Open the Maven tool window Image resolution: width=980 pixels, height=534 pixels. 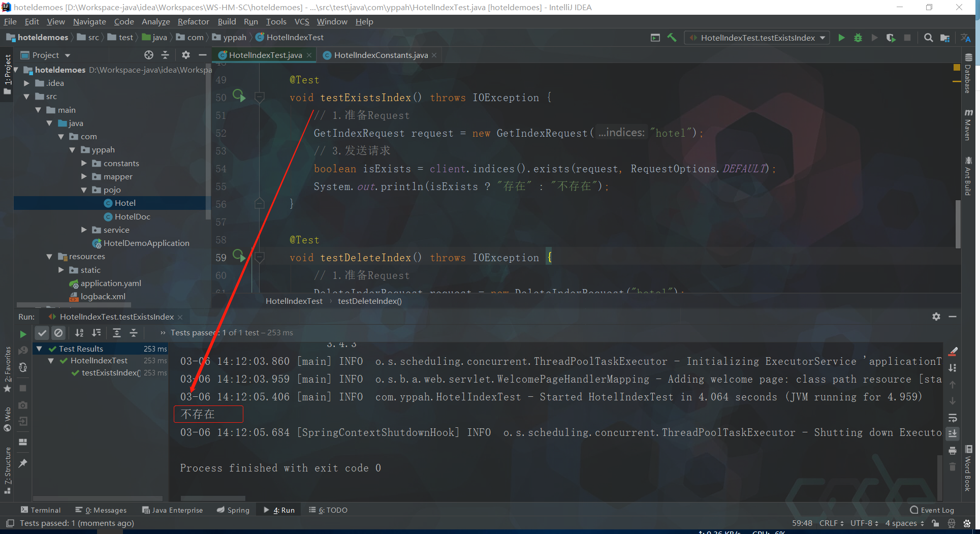(968, 124)
